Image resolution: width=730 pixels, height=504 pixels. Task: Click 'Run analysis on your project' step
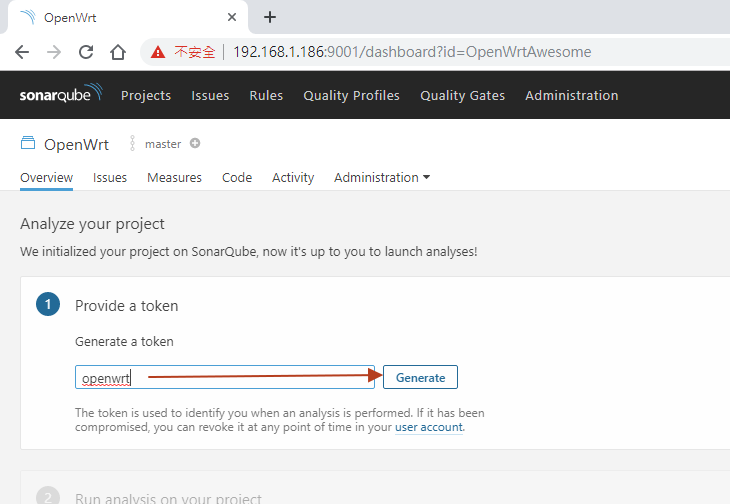168,498
